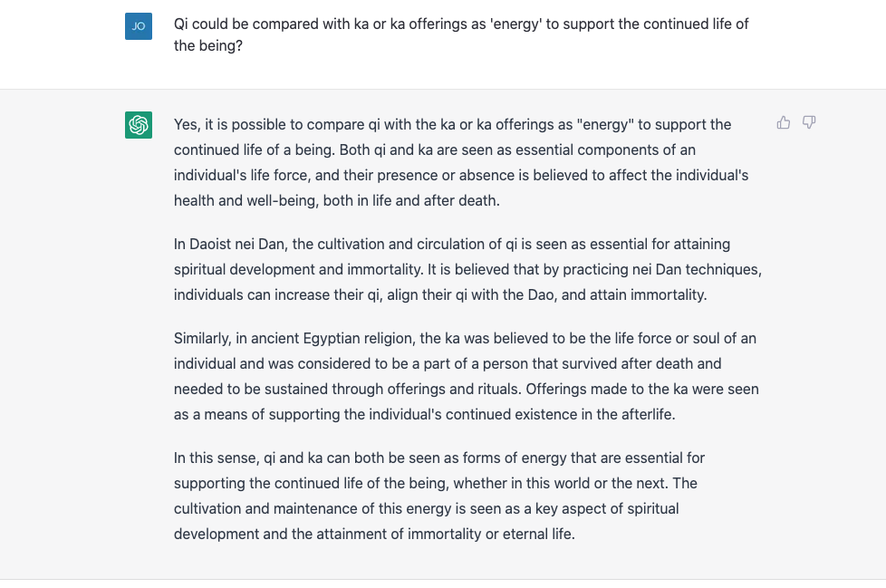Click the response paragraph beginning 'Yes, it is possible'
Image resolution: width=886 pixels, height=588 pixels.
point(461,162)
